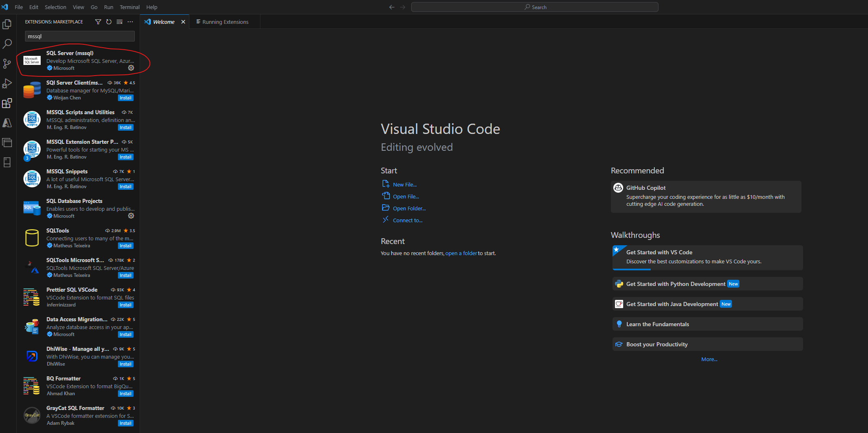Viewport: 868px width, 433px height.
Task: Install MSSQL Snippets extension
Action: (x=126, y=187)
